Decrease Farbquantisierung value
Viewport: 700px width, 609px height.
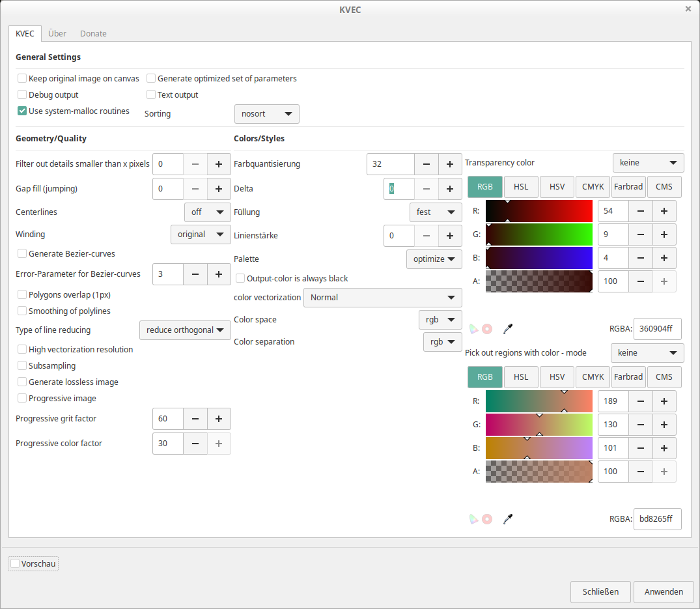pos(427,164)
